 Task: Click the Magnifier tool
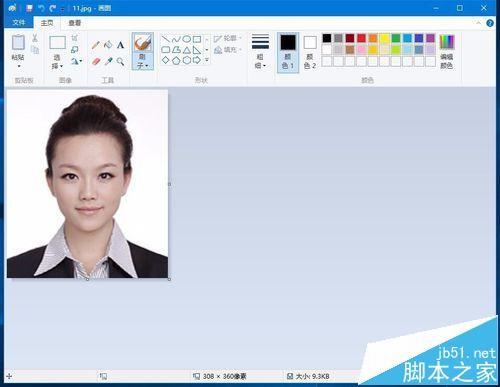tap(120, 61)
